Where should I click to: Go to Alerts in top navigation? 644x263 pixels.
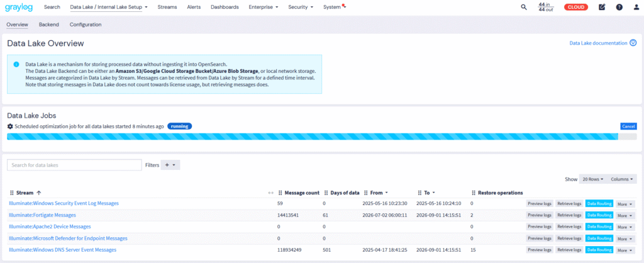tap(194, 7)
